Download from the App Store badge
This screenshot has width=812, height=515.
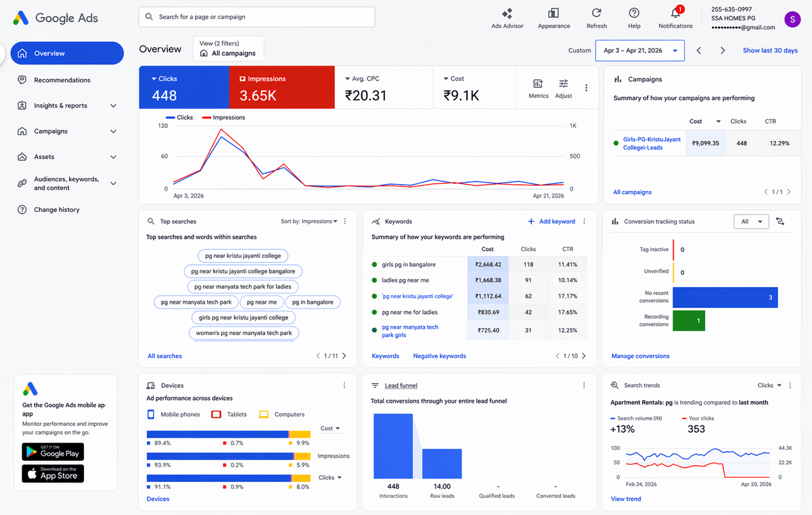(53, 473)
